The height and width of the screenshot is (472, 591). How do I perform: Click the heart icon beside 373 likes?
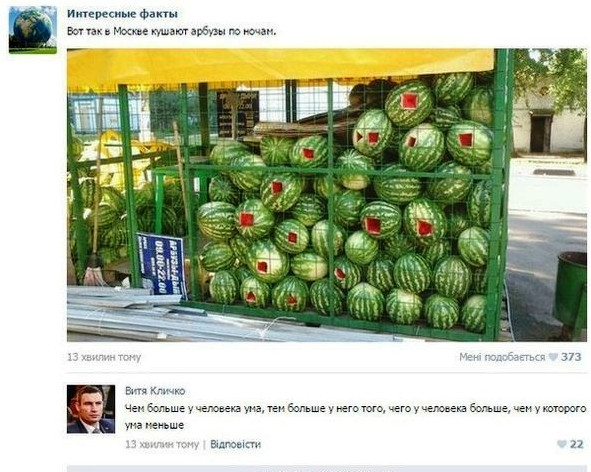[553, 357]
